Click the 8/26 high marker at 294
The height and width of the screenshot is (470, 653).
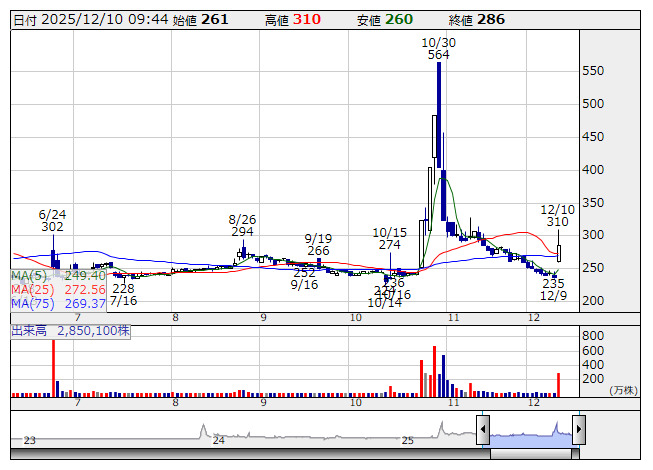(x=242, y=225)
